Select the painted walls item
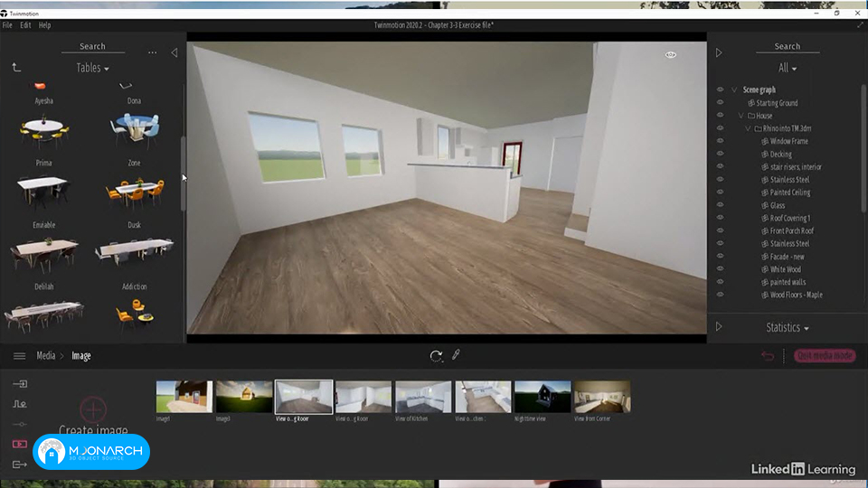 point(788,282)
